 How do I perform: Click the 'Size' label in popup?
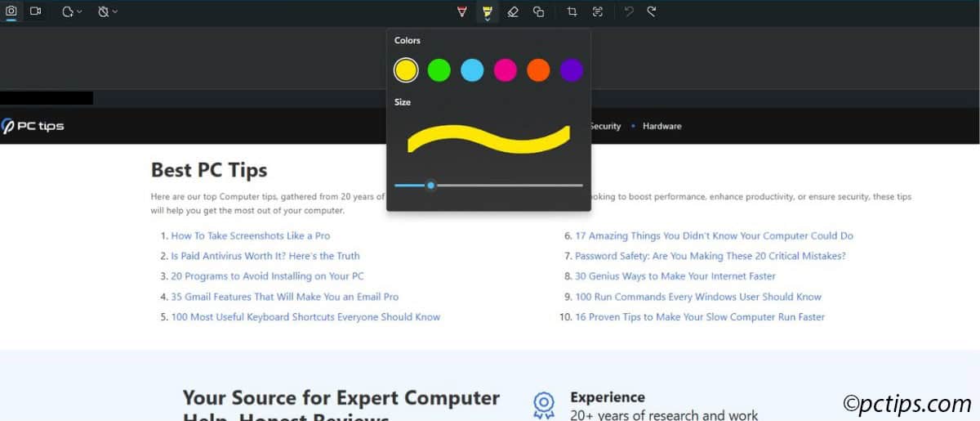coord(403,102)
